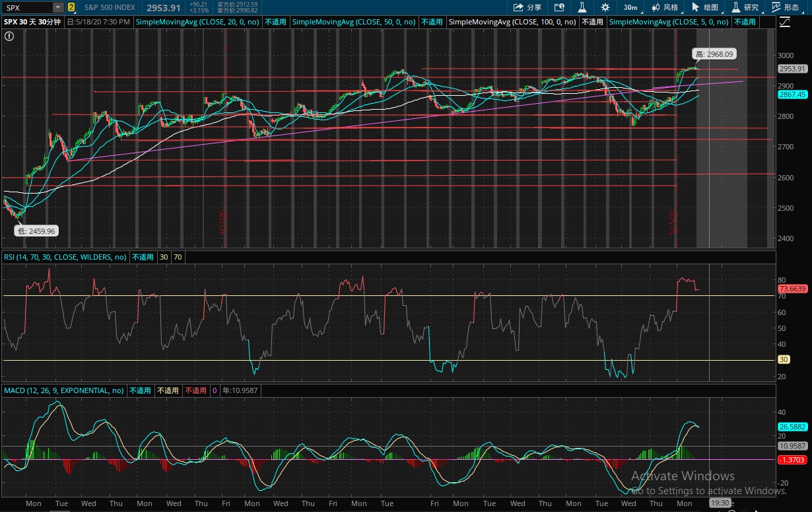Image resolution: width=812 pixels, height=512 pixels.
Task: Click the yellow number 2 link indicator
Action: (x=71, y=7)
